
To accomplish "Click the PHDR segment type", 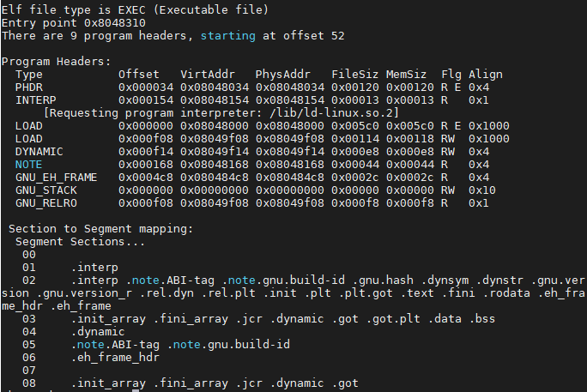I will (29, 87).
